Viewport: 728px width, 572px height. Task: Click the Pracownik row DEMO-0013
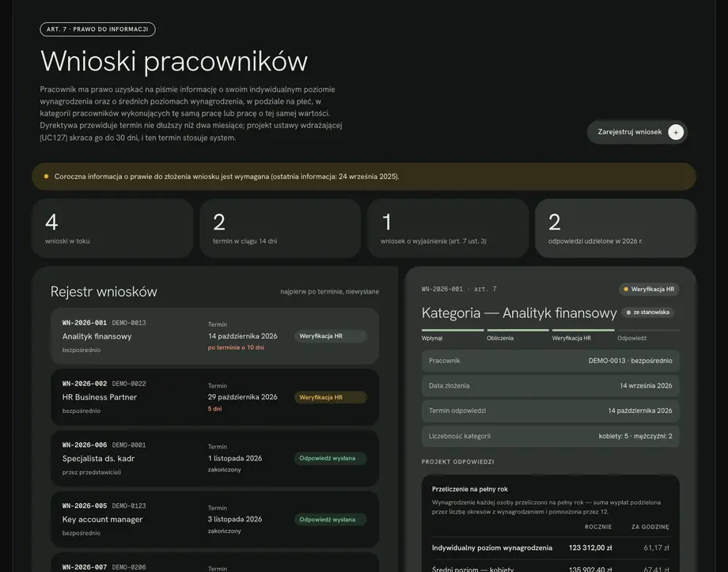550,361
